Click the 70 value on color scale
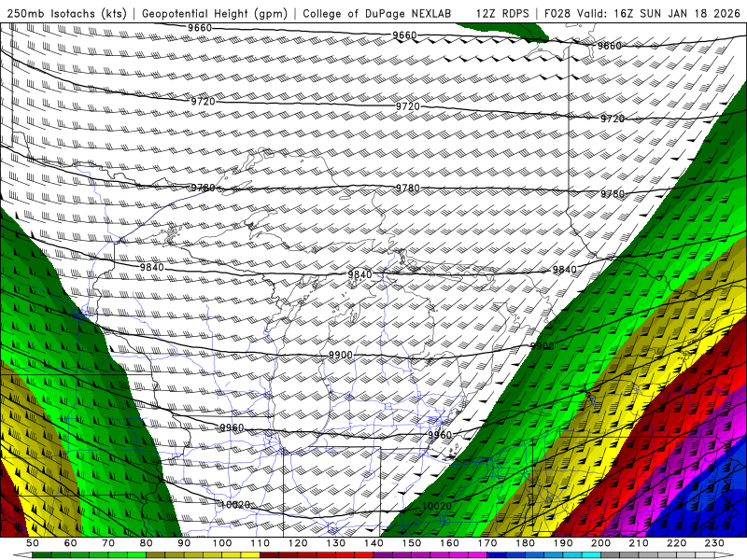Screen dimensions: 747x560 pyautogui.click(x=108, y=543)
